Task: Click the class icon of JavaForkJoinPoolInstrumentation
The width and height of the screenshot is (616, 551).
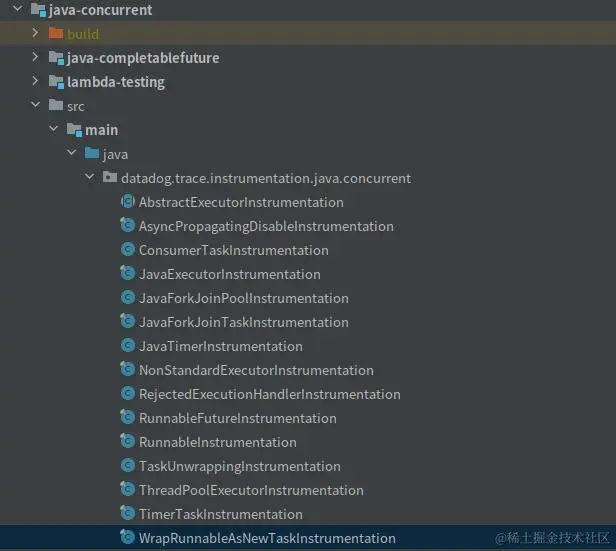Action: 128,297
